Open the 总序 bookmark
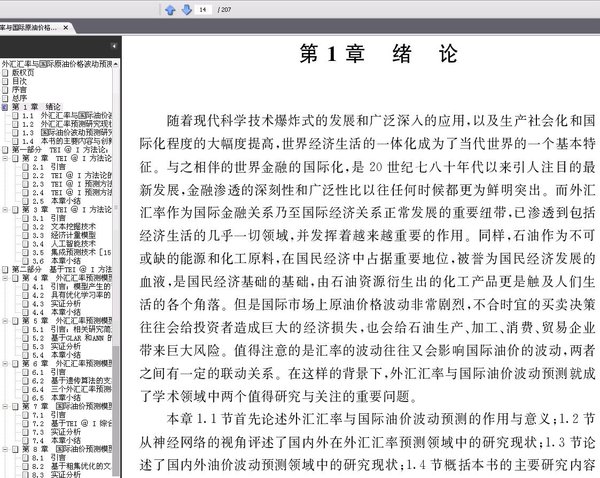Image resolution: width=600 pixels, height=478 pixels. click(19, 98)
